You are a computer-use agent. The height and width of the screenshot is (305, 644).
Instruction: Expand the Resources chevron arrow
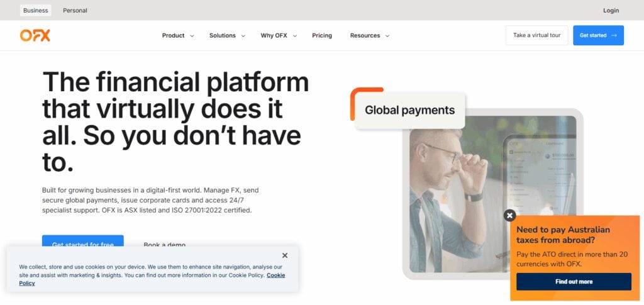point(387,36)
